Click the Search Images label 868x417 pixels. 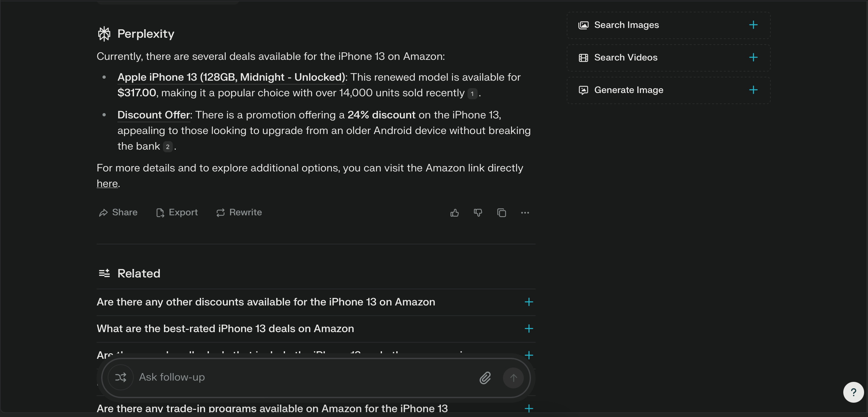[x=626, y=25]
